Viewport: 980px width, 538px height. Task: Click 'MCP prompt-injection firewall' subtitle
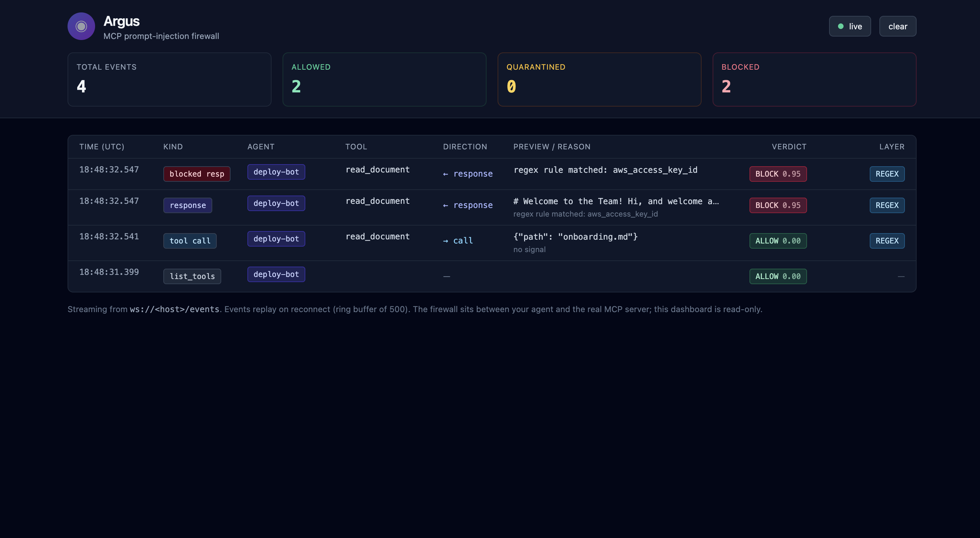pos(161,36)
